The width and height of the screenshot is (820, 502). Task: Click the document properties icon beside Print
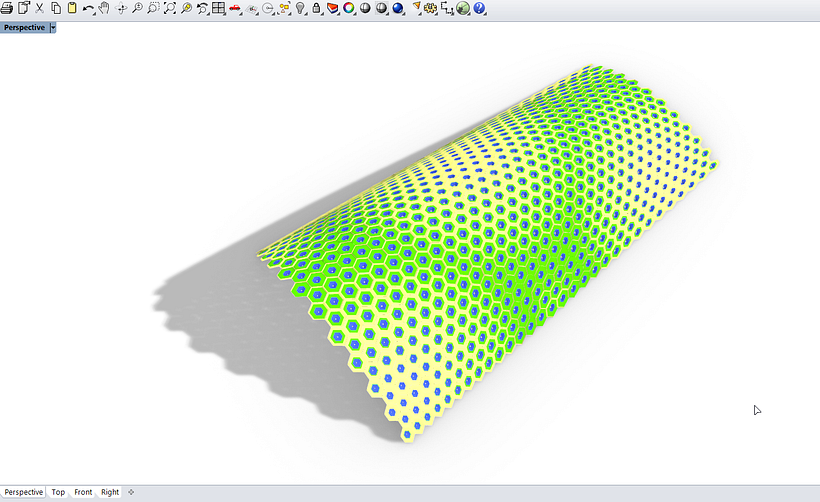tap(24, 8)
